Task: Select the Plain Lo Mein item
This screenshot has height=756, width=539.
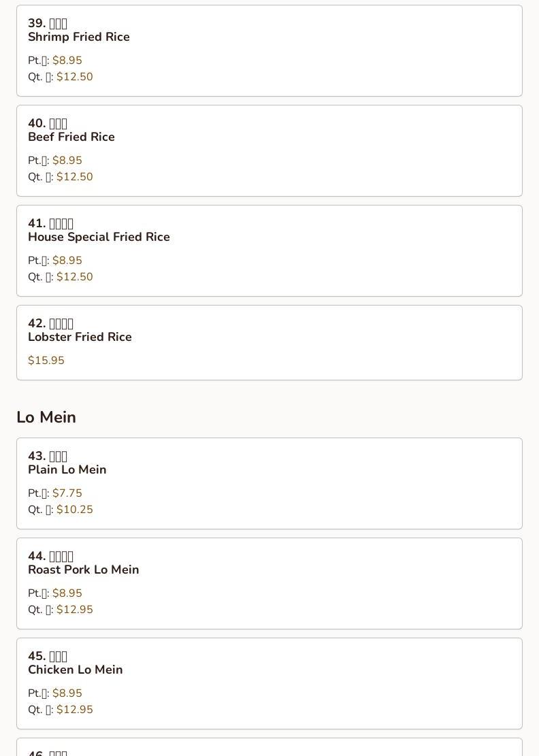Action: pos(67,470)
